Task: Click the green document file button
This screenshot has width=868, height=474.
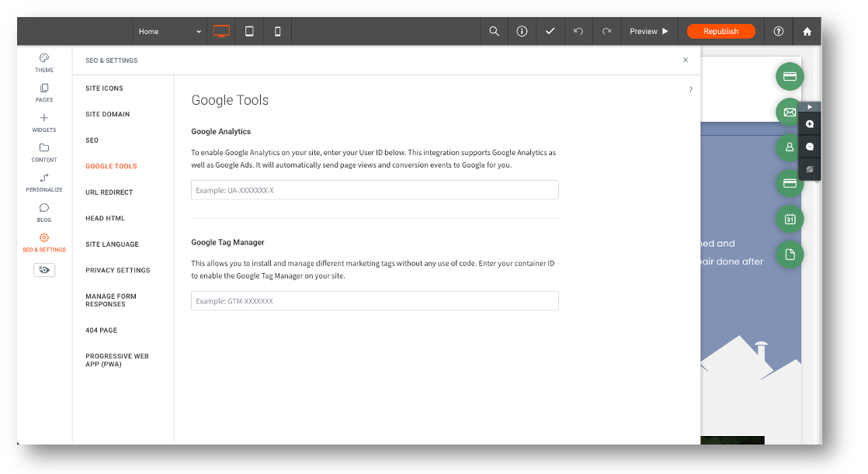Action: pyautogui.click(x=790, y=254)
